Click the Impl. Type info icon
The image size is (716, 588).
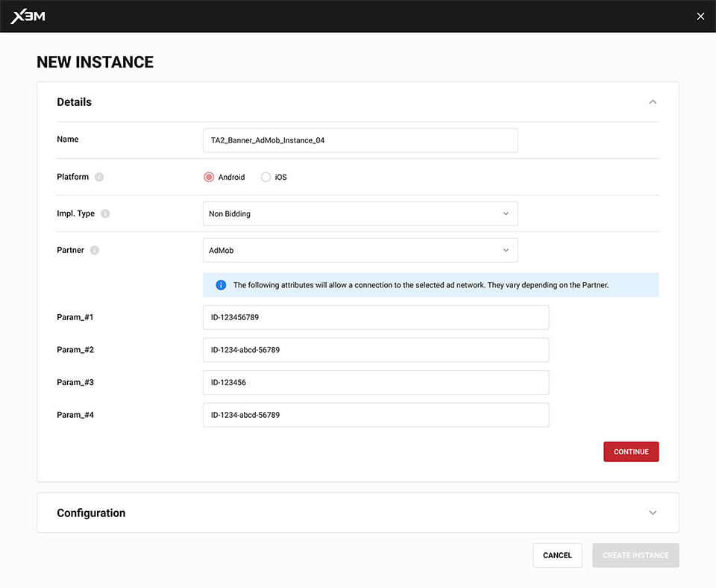point(105,213)
